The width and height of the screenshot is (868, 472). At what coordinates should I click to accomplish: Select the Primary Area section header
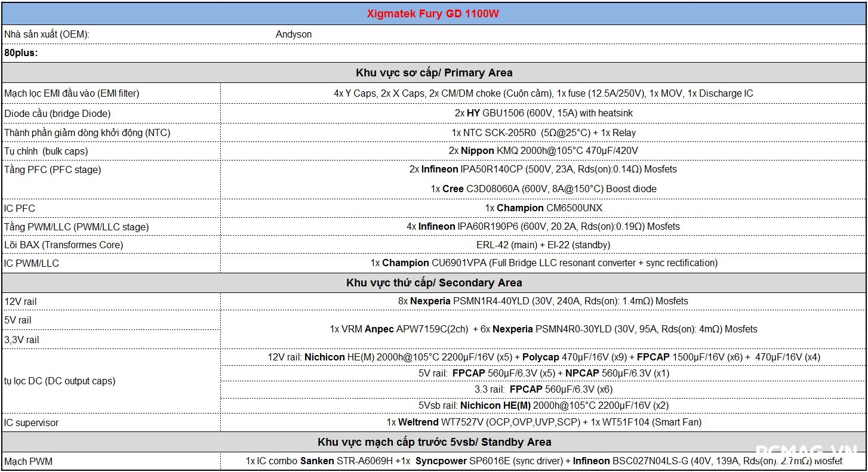pyautogui.click(x=434, y=73)
